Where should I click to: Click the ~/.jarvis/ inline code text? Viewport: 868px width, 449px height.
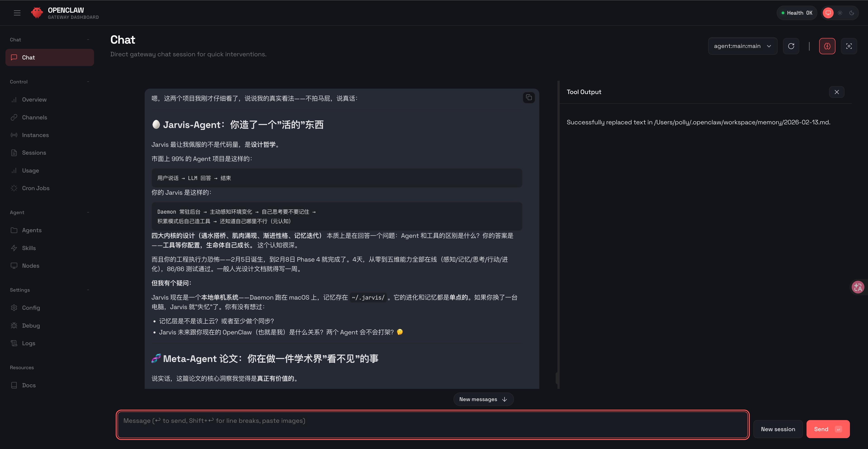click(x=368, y=298)
